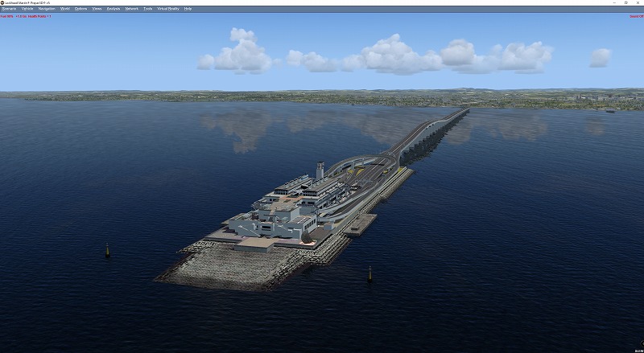Click the Network menu
This screenshot has height=353, width=644.
pos(131,8)
